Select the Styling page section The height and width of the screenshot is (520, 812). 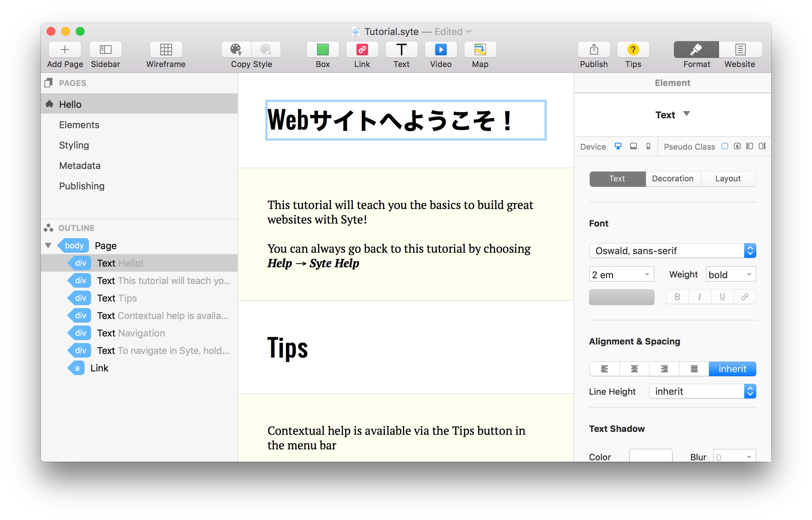(x=74, y=145)
